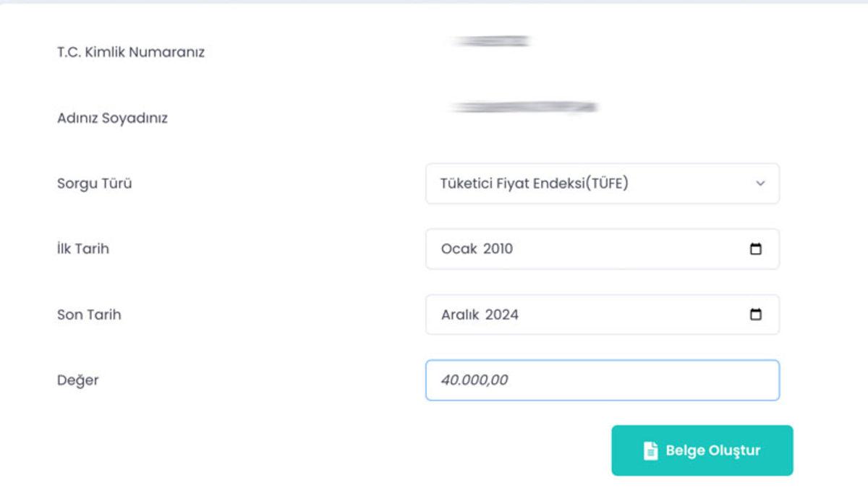Expand Sorgu Türü dropdown chevron arrow

pyautogui.click(x=760, y=184)
